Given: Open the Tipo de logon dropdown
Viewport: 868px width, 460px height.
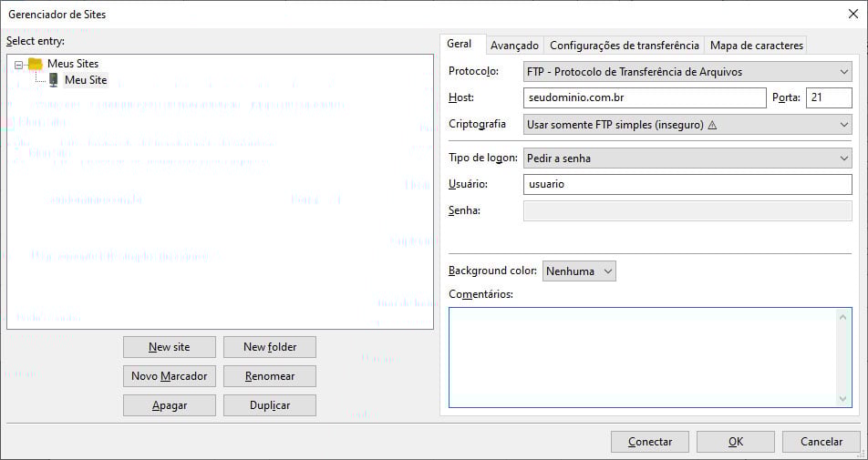Looking at the screenshot, I should (687, 158).
